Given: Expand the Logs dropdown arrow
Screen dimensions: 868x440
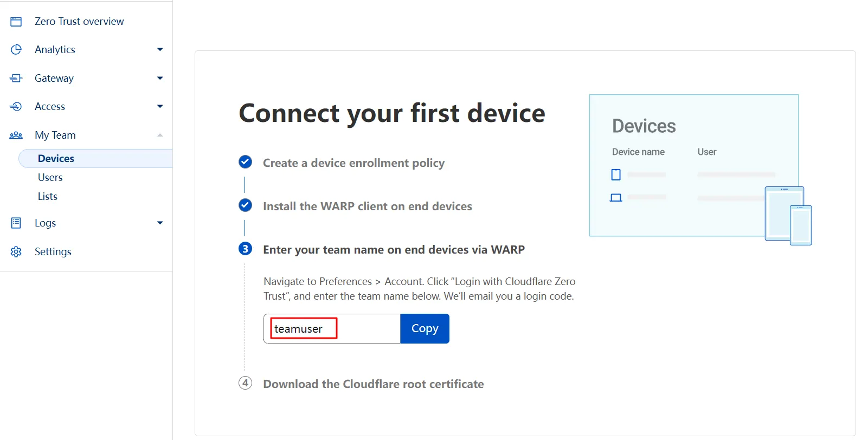Looking at the screenshot, I should [160, 223].
